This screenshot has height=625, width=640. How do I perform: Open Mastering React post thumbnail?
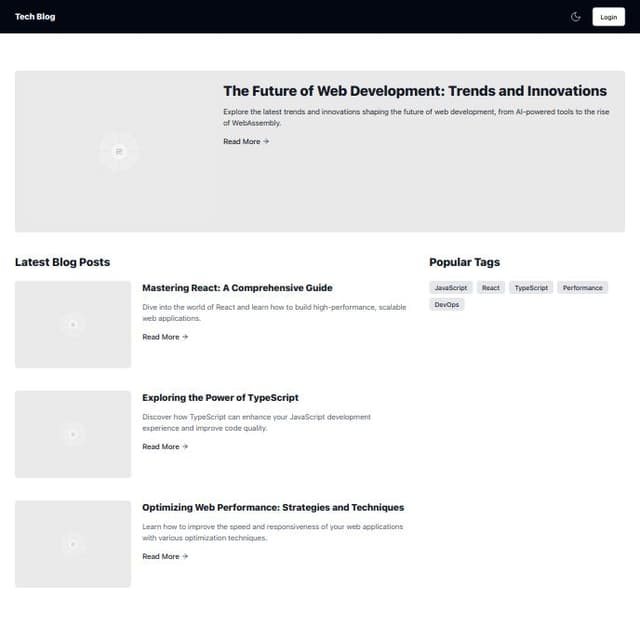coord(73,324)
